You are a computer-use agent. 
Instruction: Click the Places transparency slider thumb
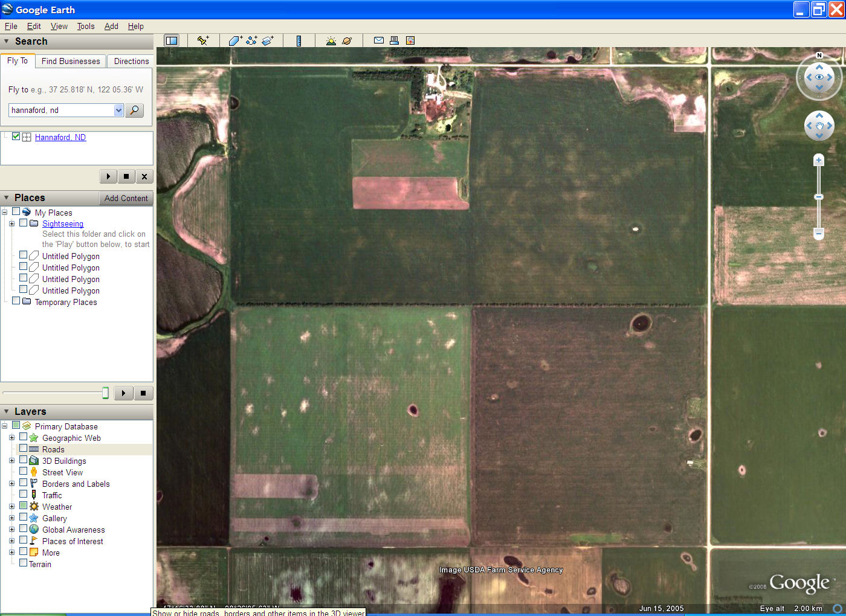coord(106,393)
